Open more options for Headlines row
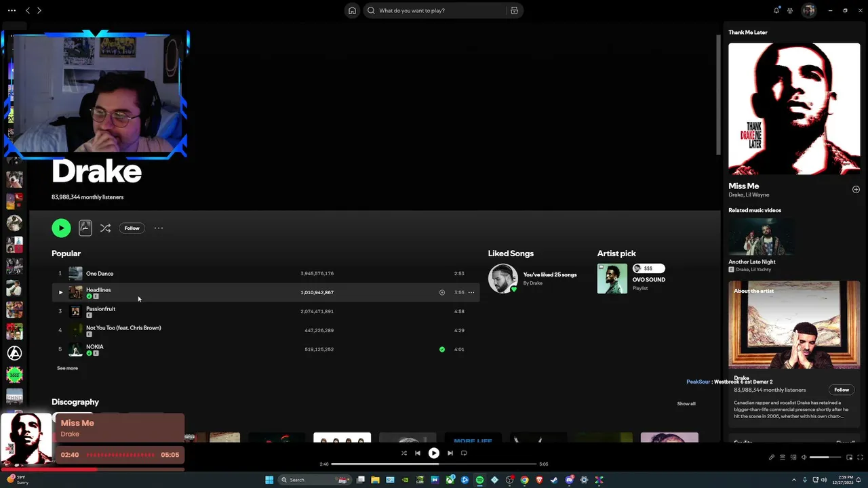 [x=471, y=292]
